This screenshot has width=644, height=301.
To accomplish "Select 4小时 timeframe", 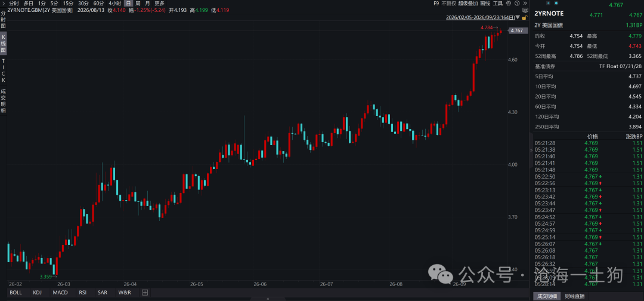I will tap(114, 4).
